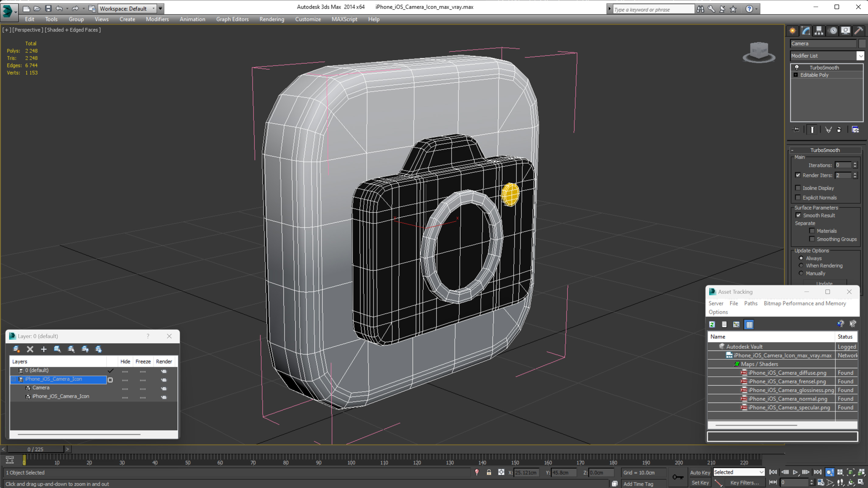Enable Separate by Materials checkbox
This screenshot has width=868, height=488.
pyautogui.click(x=812, y=231)
